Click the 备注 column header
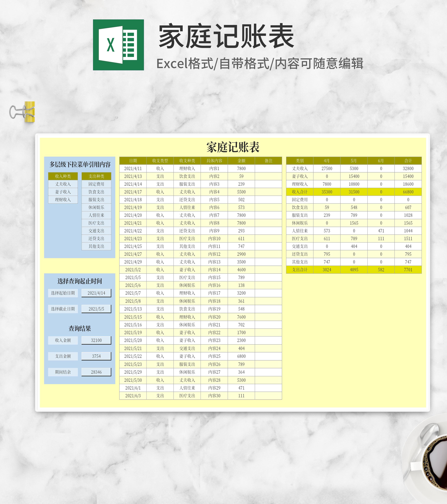Screen dimensions: 447x504 [x=268, y=161]
